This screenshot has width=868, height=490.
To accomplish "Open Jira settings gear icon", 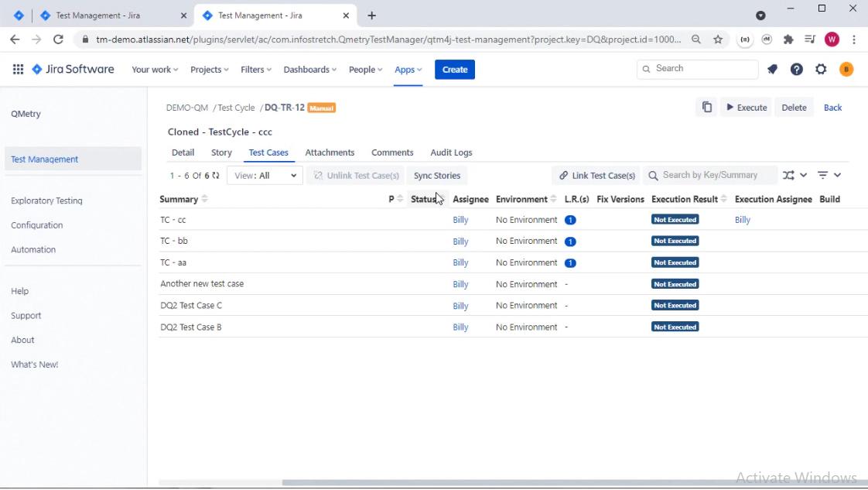I will [x=821, y=70].
